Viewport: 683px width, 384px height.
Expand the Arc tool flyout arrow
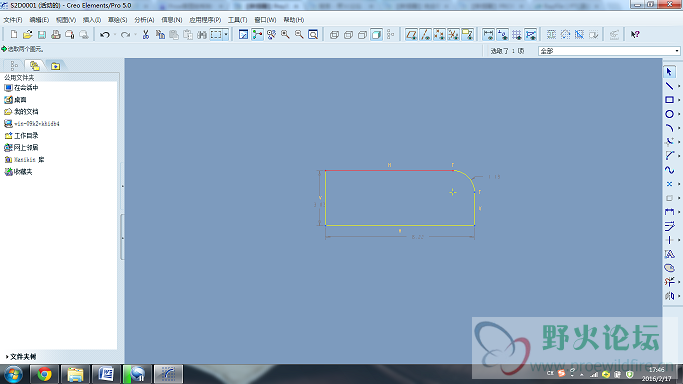pyautogui.click(x=679, y=128)
